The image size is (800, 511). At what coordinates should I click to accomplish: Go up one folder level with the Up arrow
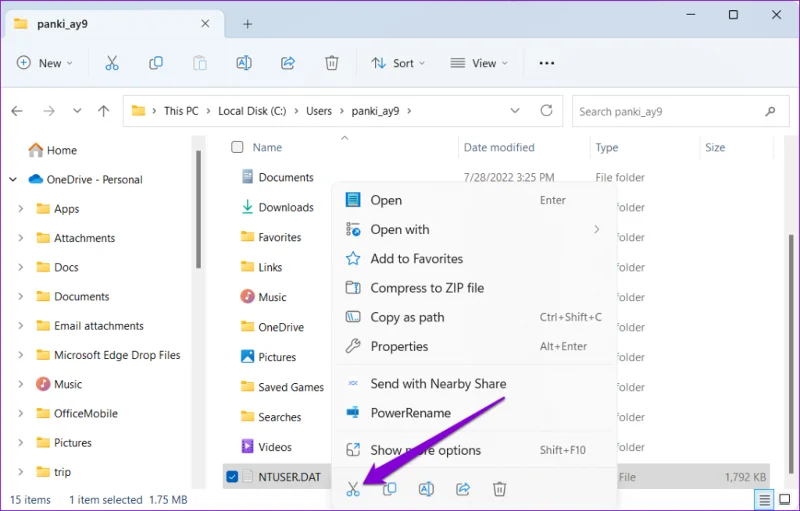[104, 111]
